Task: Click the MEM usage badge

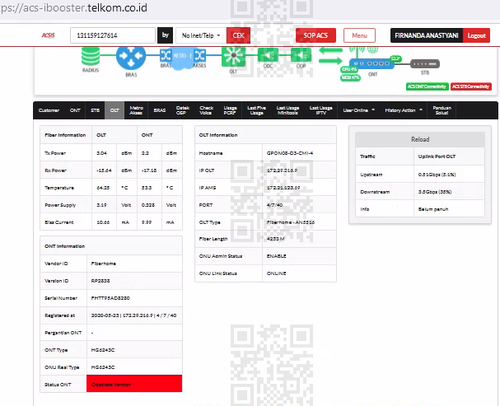Action: point(350,78)
